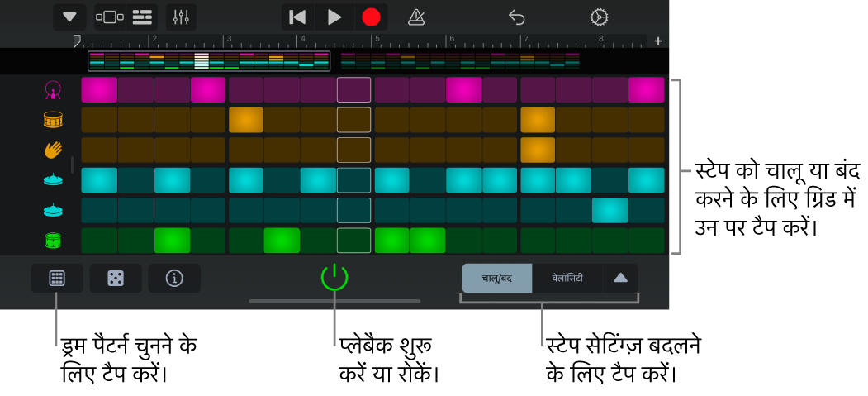Select the orange snare drum icon
Screen dimensions: 868x396
[x=53, y=120]
